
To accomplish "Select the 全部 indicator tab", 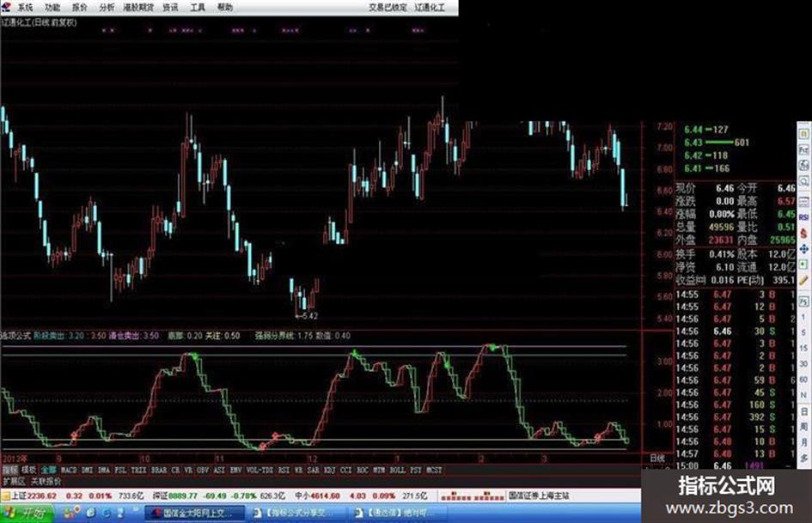I will point(49,470).
